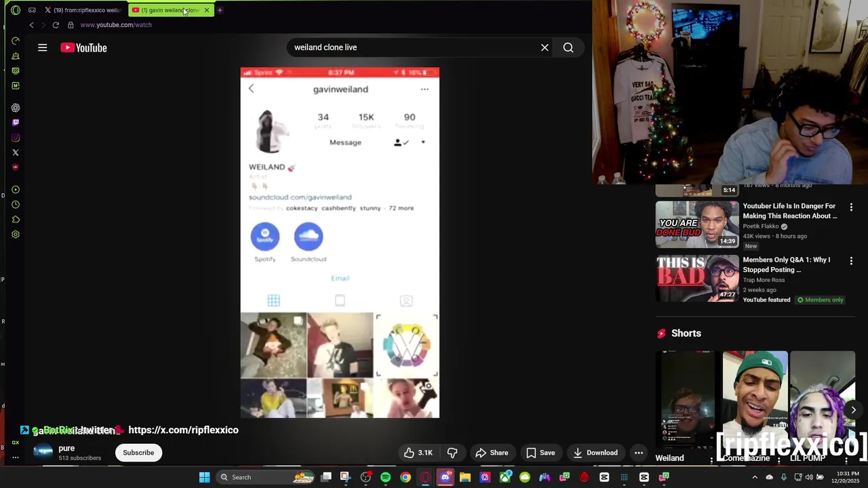
Task: Click the video player showing gavinweiland profile
Action: [340, 243]
